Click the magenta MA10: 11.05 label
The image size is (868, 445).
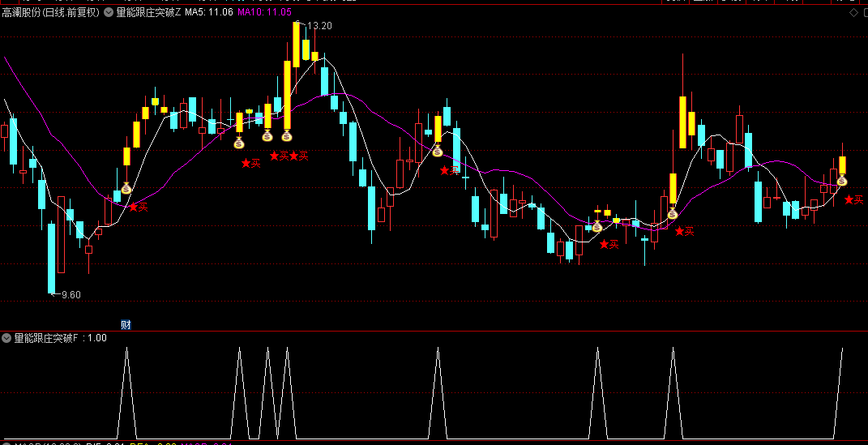[264, 12]
